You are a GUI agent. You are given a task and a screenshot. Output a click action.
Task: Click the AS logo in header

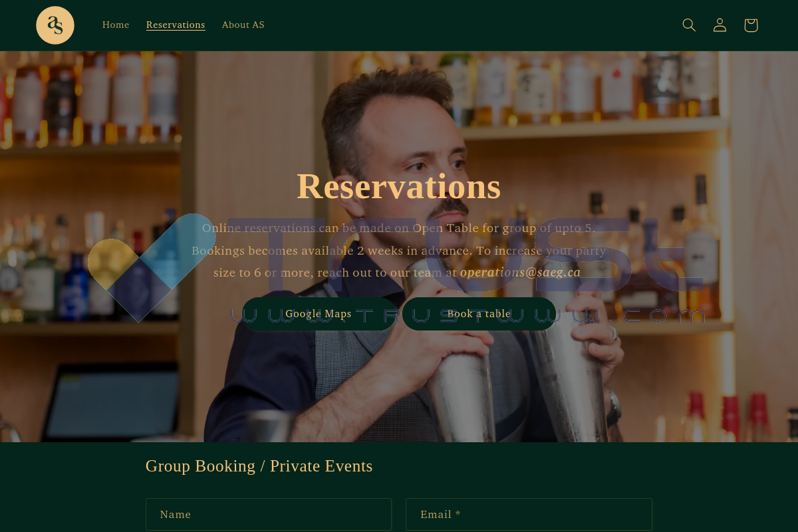pyautogui.click(x=55, y=25)
